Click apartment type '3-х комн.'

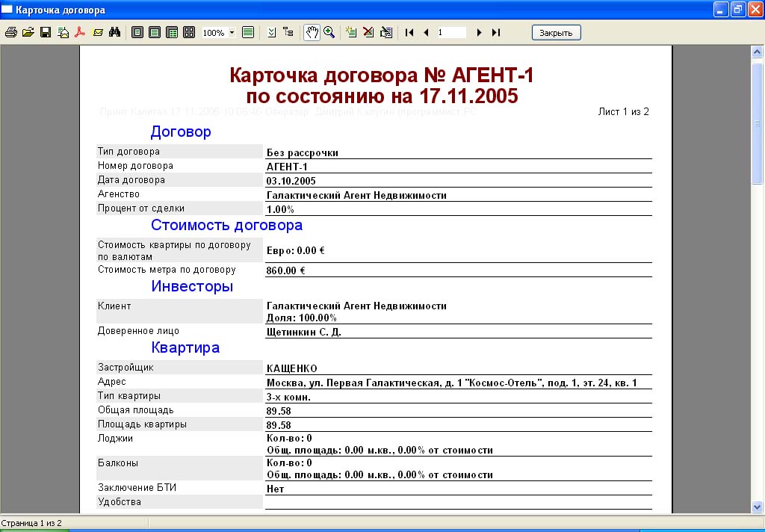click(x=288, y=398)
